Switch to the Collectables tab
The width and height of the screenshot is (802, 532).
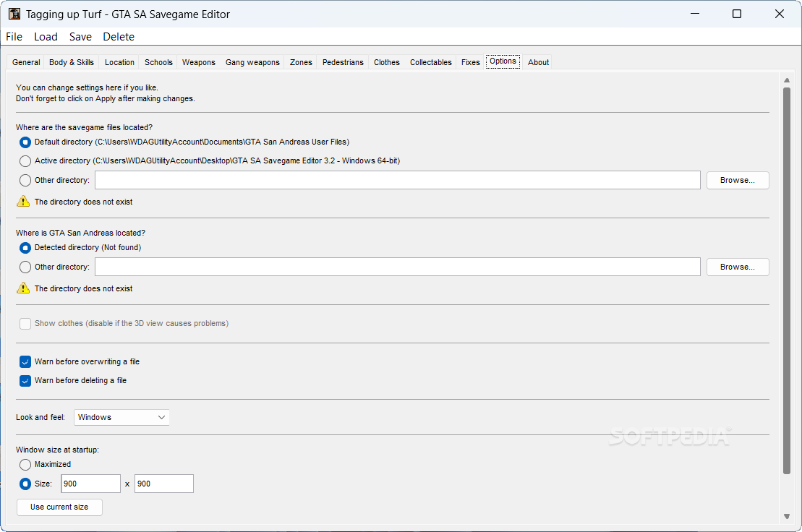coord(431,62)
